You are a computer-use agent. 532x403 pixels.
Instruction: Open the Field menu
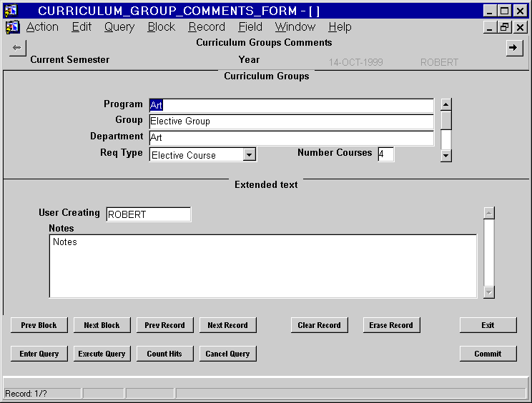click(x=250, y=26)
